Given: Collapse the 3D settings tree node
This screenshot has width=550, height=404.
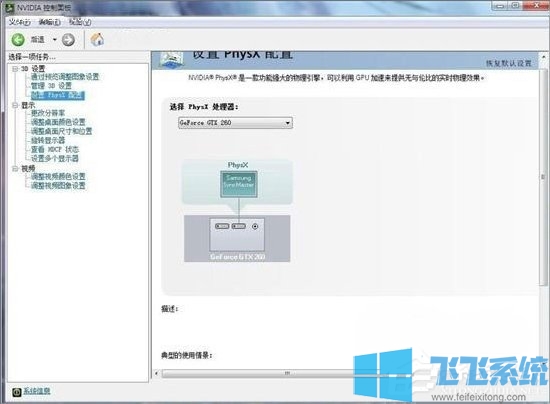Looking at the screenshot, I should pyautogui.click(x=15, y=69).
